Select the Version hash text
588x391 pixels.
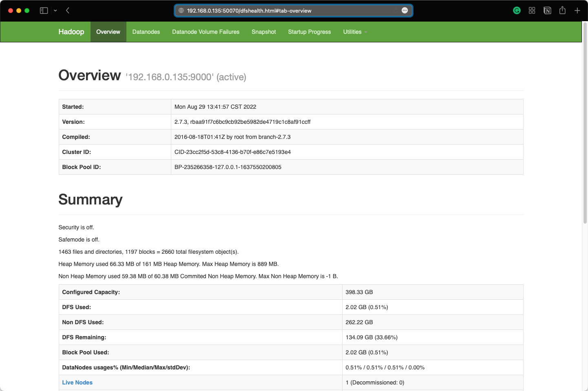pos(250,122)
